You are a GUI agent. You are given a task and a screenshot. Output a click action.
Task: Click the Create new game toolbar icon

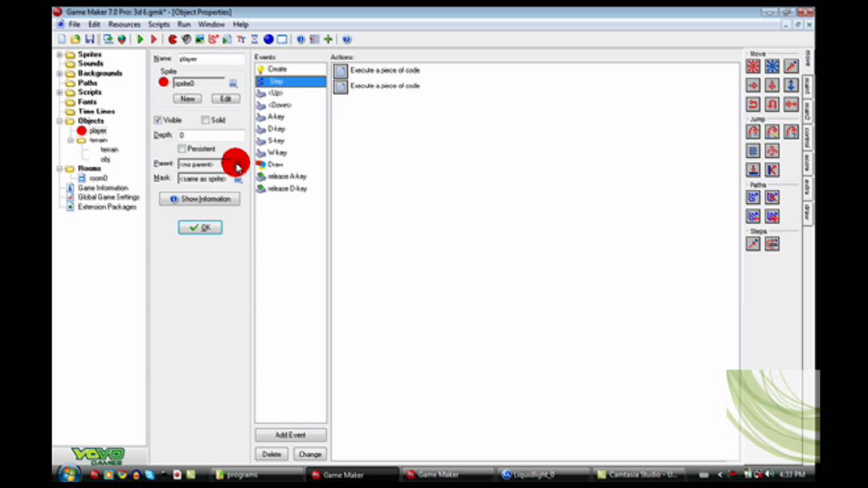[x=62, y=39]
